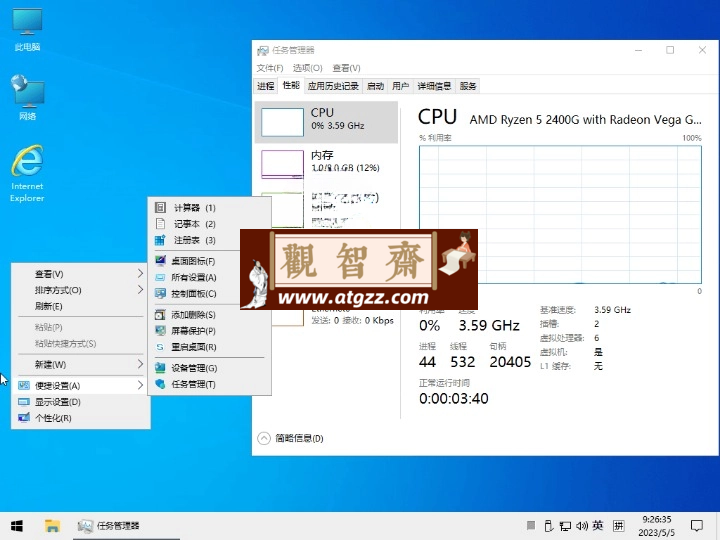This screenshot has width=720, height=540.
Task: Click the volume speaker tray icon
Action: tap(582, 526)
